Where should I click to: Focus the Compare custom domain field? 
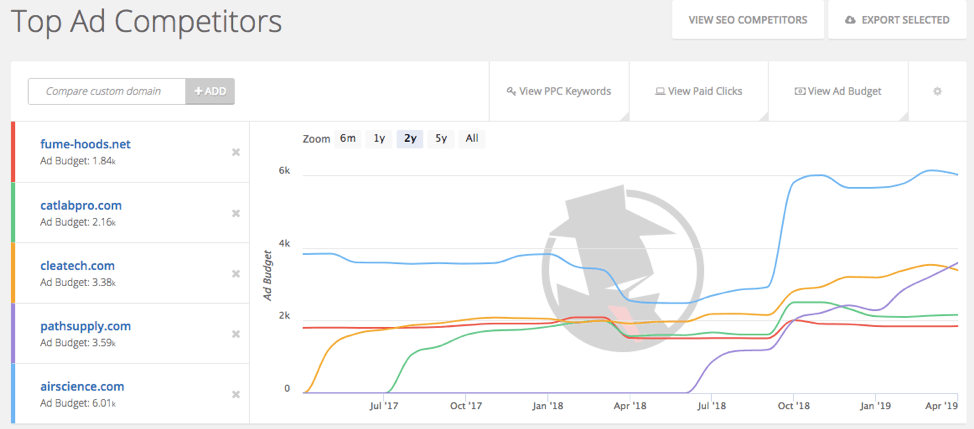(x=107, y=91)
